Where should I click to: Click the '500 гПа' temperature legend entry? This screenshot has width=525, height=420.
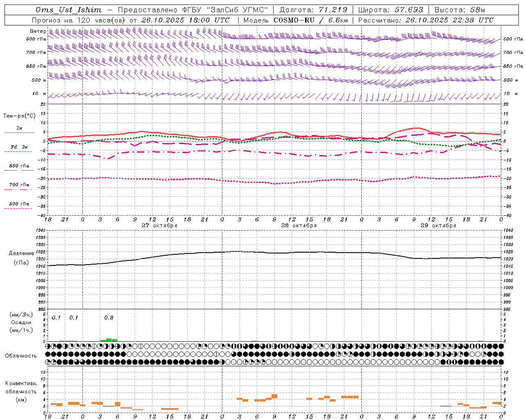point(19,204)
